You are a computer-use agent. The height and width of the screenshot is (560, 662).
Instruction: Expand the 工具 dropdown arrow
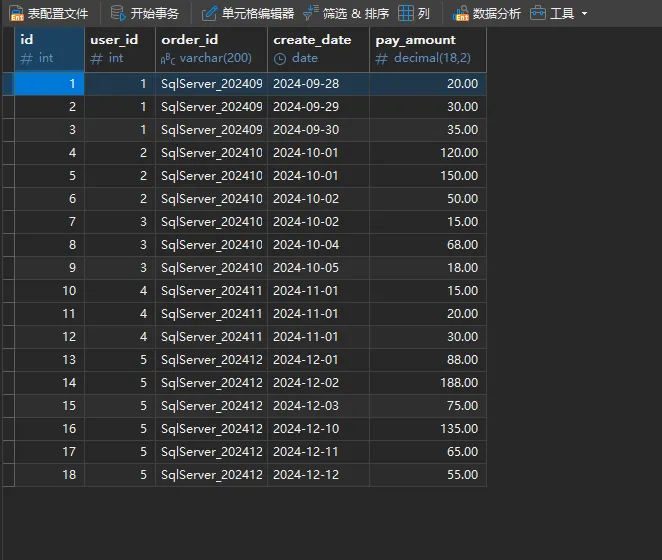[x=584, y=14]
